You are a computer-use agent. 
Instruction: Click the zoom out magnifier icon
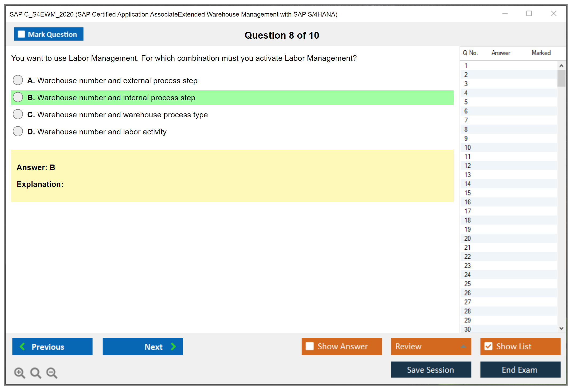pyautogui.click(x=52, y=373)
